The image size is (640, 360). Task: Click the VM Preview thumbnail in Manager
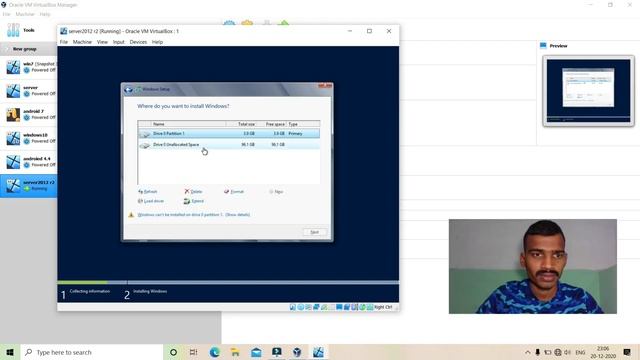588,91
